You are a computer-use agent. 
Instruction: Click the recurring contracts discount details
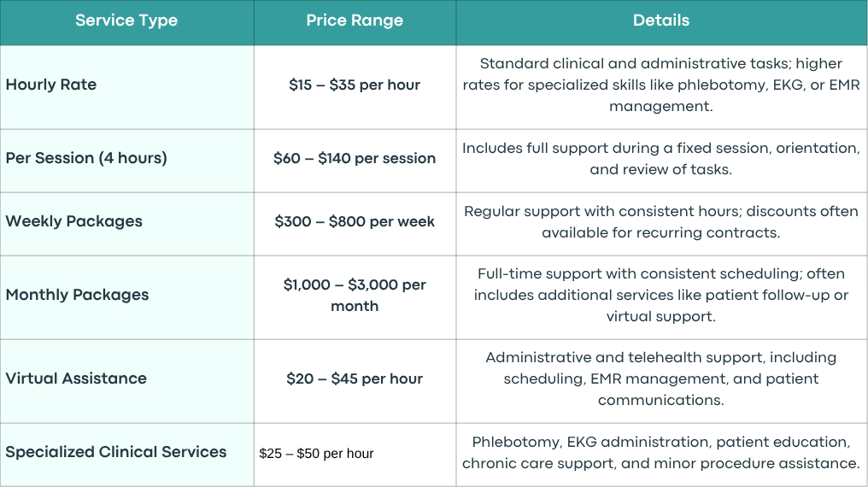click(x=661, y=221)
